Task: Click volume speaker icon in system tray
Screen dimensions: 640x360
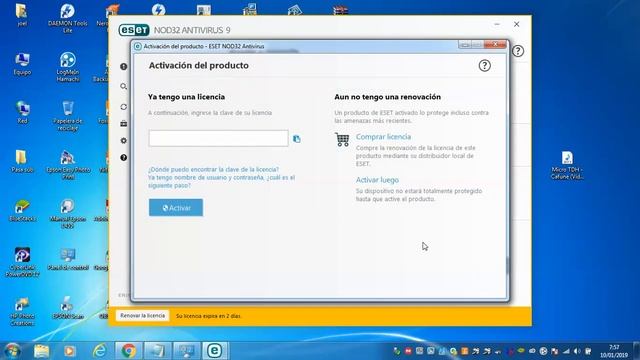Action: 577,351
